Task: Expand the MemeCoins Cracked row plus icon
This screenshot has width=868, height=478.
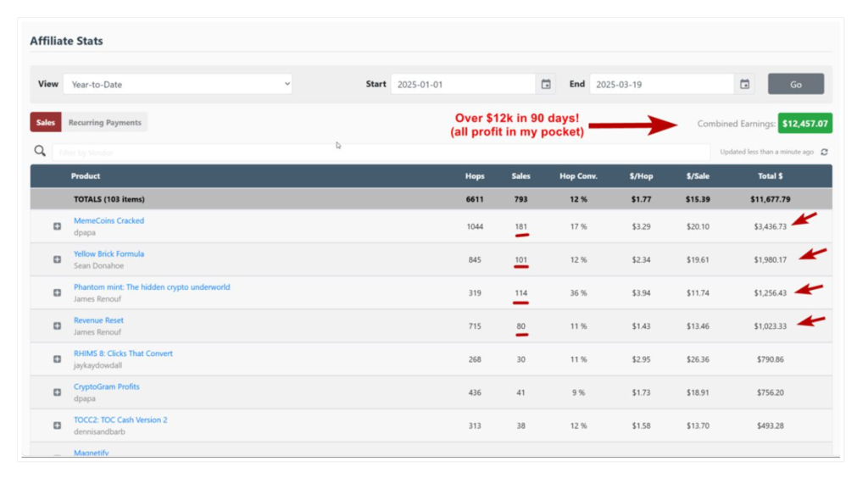Action: (x=57, y=226)
